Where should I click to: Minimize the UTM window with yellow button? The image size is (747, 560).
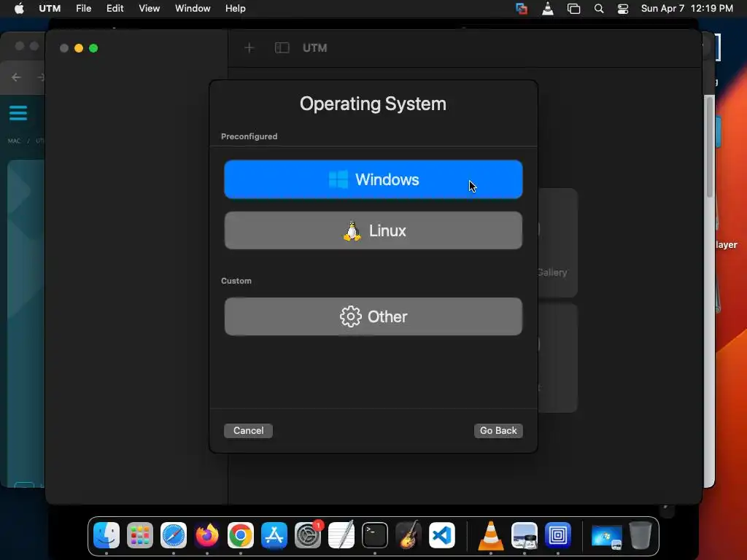[x=79, y=48]
